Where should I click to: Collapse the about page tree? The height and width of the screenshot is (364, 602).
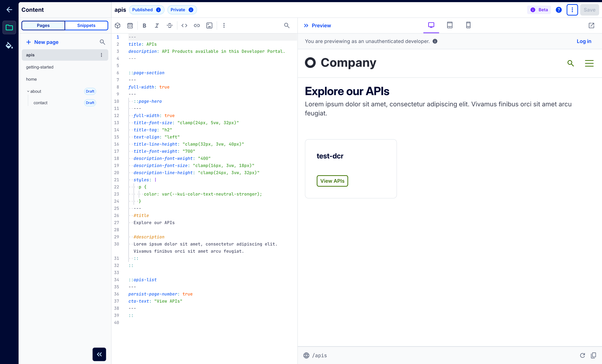28,91
